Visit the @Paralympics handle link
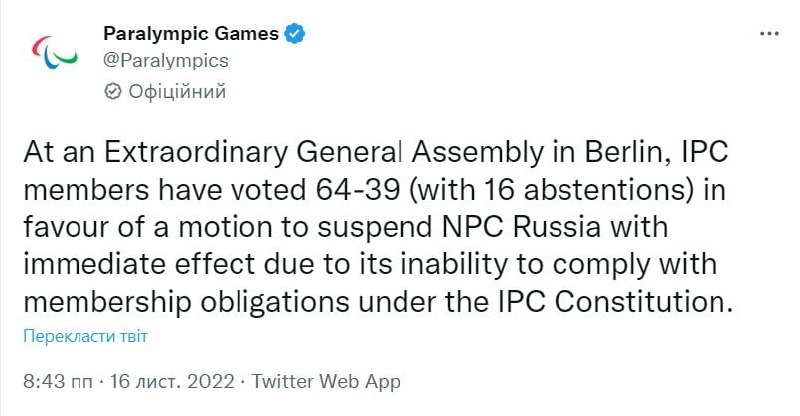This screenshot has height=416, width=800. point(166,60)
